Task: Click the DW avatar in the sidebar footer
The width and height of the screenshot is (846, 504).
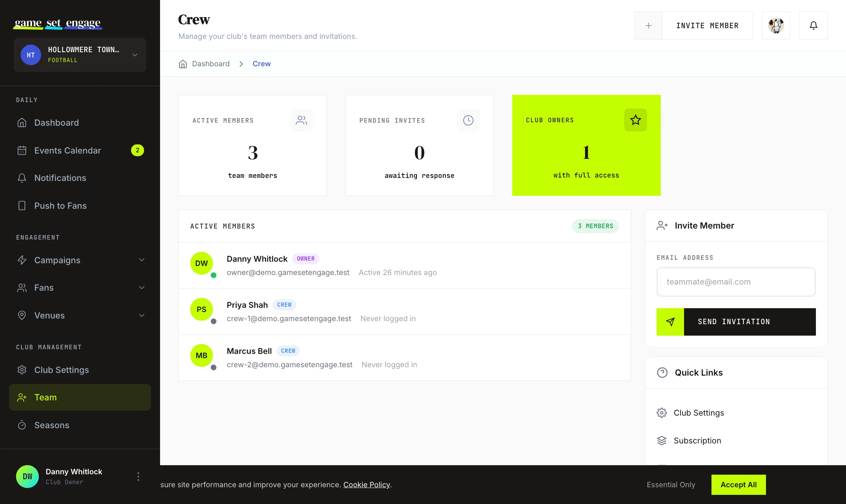Action: 27,477
